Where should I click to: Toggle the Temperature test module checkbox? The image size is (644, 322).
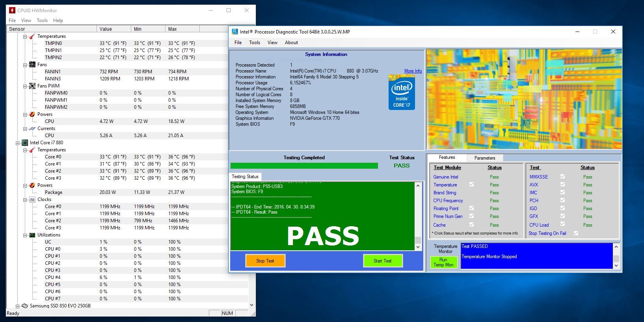point(471,184)
